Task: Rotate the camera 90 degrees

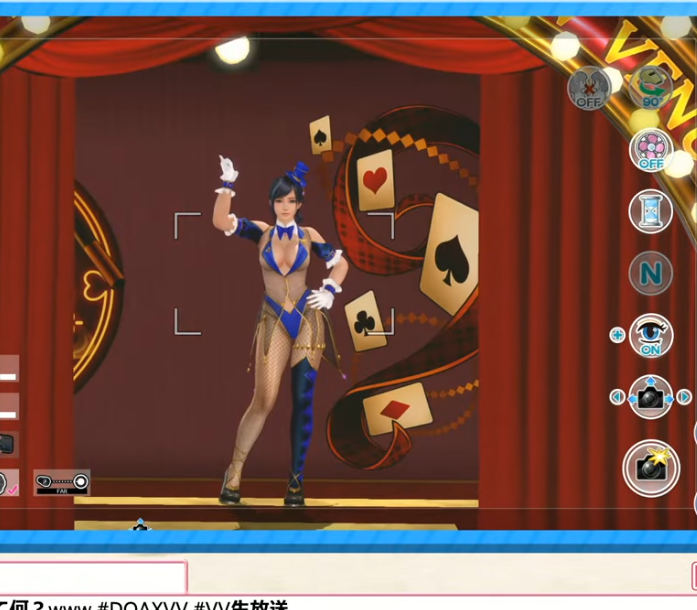Action: coord(651,88)
